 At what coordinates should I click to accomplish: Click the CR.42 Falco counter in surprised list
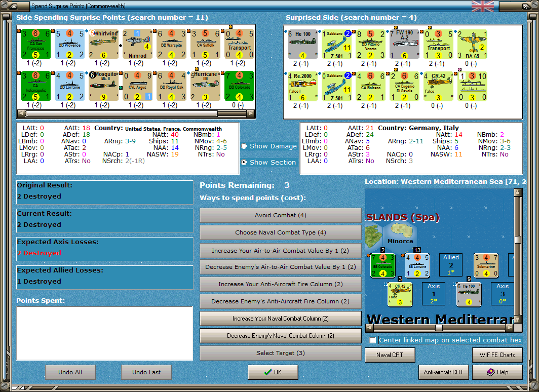[x=438, y=87]
